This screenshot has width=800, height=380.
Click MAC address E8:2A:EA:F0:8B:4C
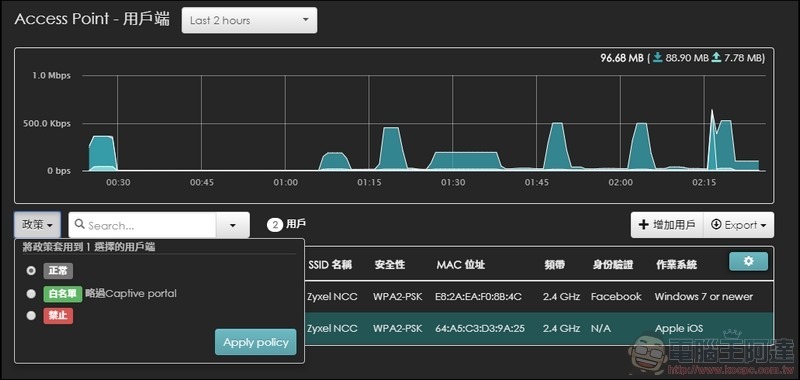(478, 296)
